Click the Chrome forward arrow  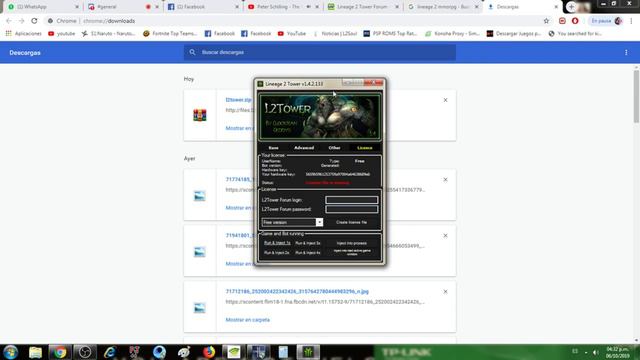(22, 21)
